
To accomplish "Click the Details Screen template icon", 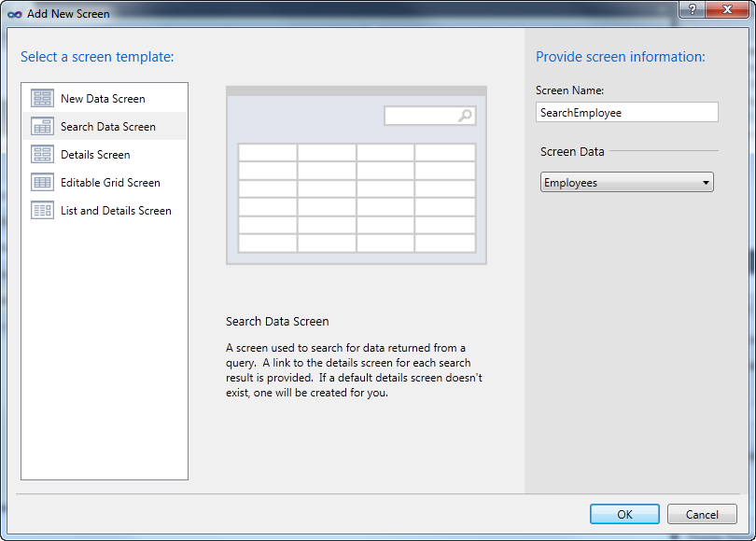I will [x=42, y=154].
